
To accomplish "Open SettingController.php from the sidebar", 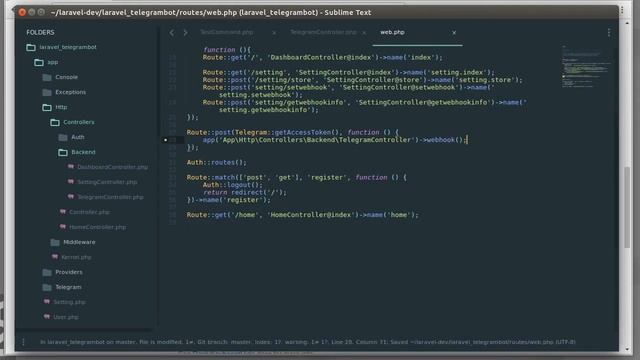I will click(x=107, y=182).
